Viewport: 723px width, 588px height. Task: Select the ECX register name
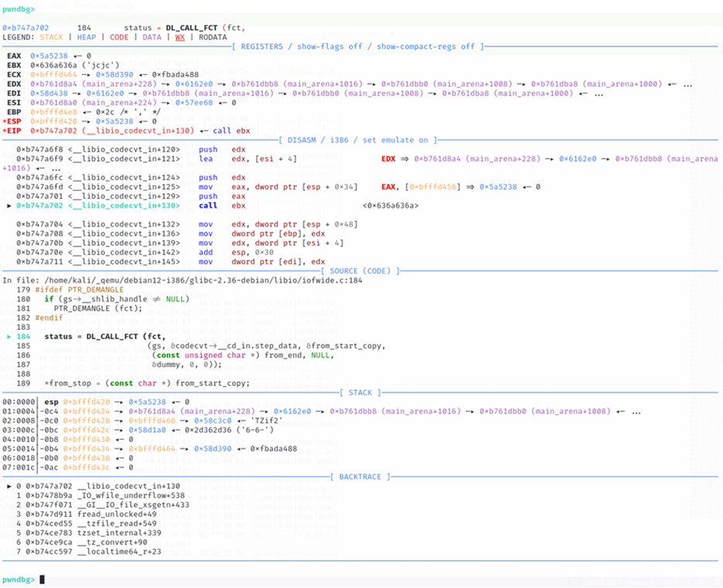[14, 75]
